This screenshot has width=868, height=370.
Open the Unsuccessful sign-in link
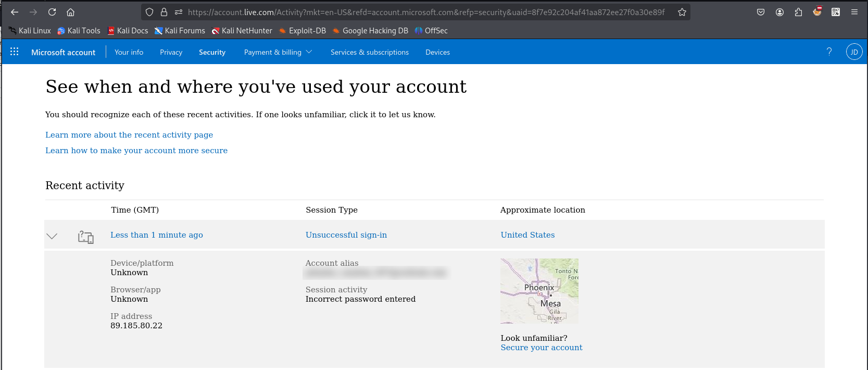[346, 235]
